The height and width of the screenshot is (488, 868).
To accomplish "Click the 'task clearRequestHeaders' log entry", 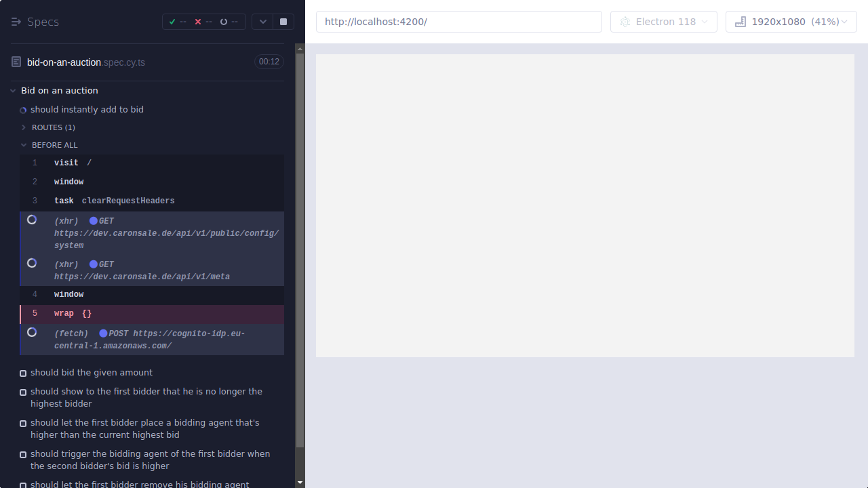I will pyautogui.click(x=114, y=200).
